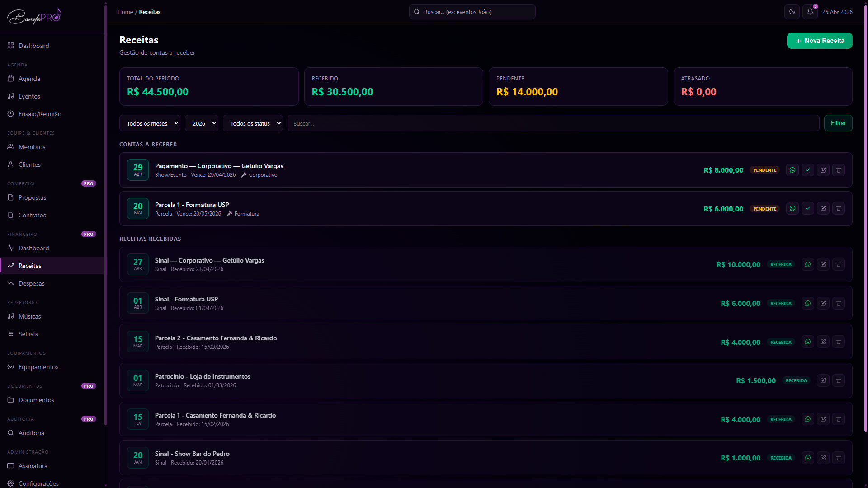Viewport: 868px width, 488px height.
Task: Send WhatsApp reminder for Pagamento Corporativo Getúlio Vargas
Action: [x=793, y=170]
